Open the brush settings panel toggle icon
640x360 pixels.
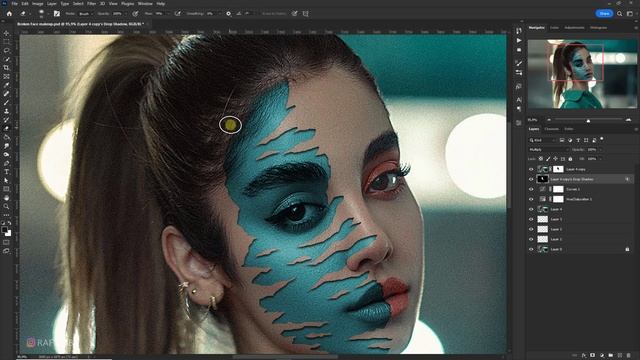click(57, 13)
